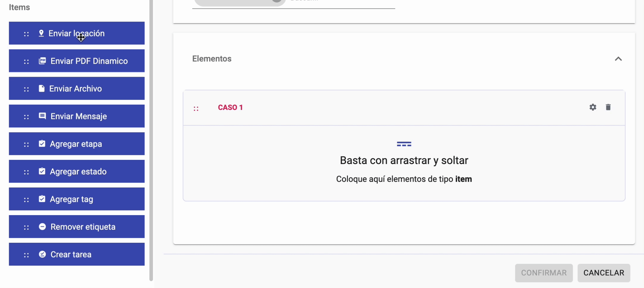
Task: Click the drag handle on Agregar estado
Action: coord(26,172)
